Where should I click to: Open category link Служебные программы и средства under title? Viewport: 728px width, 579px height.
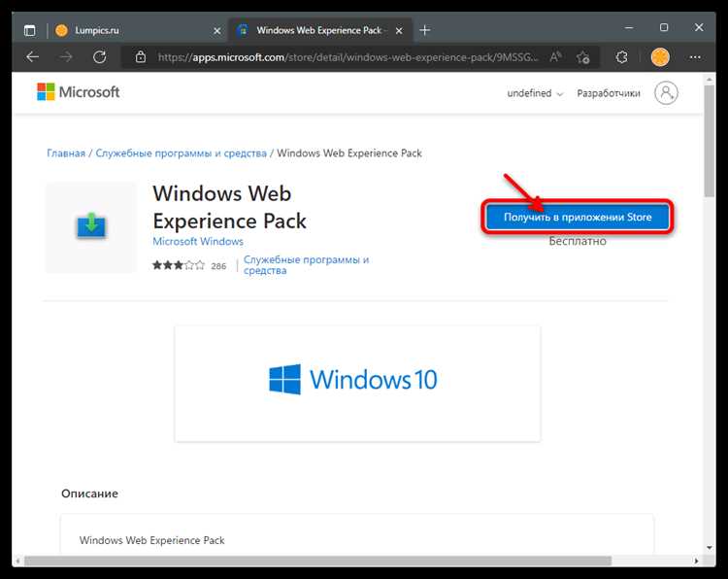pos(306,265)
